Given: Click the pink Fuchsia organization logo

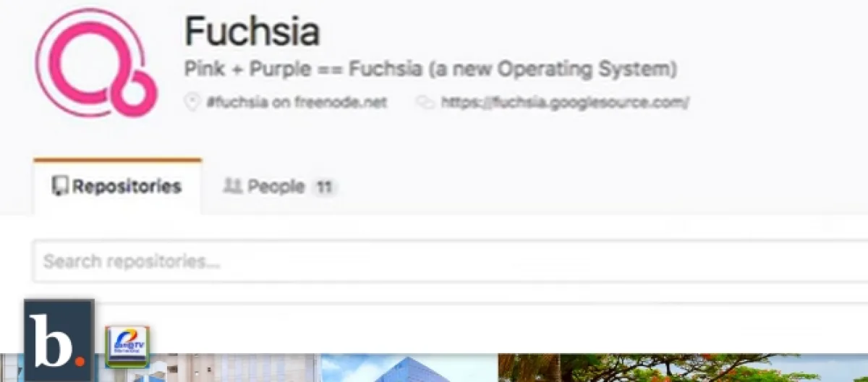Looking at the screenshot, I should (x=96, y=64).
